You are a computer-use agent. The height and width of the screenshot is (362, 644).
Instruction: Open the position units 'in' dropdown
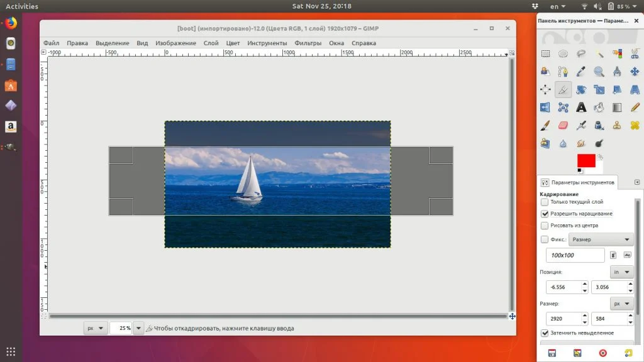point(621,272)
